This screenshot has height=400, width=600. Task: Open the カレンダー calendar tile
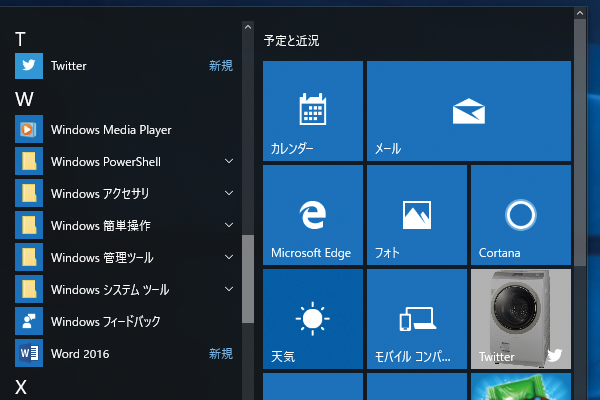(x=313, y=111)
